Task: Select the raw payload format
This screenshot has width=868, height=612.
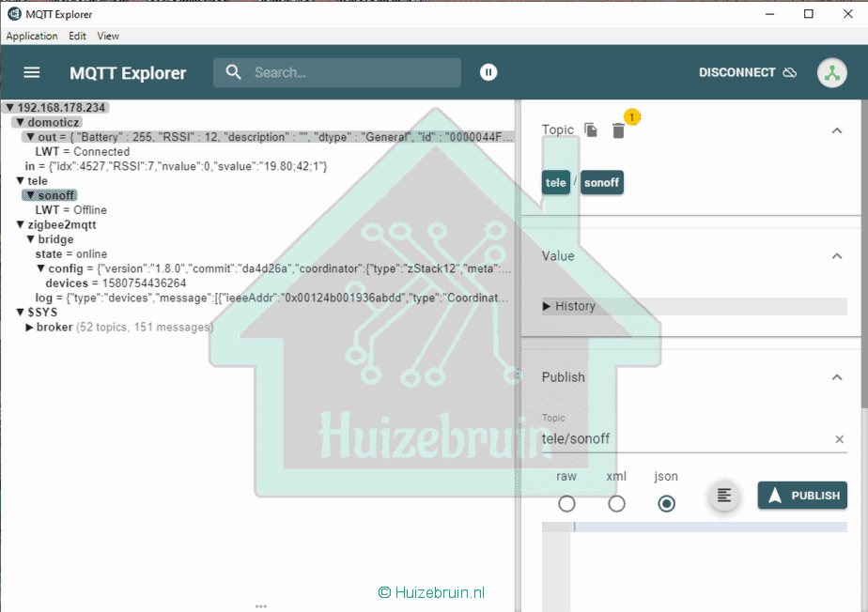Action: pos(566,503)
